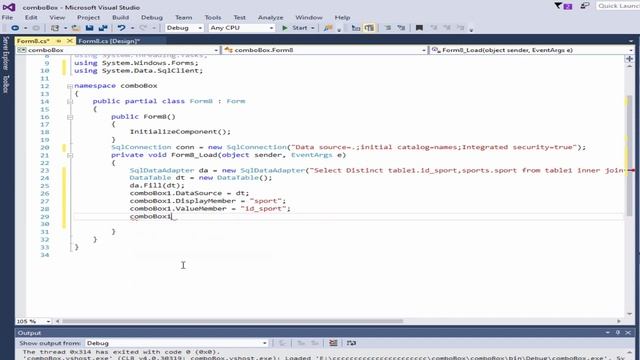Pin the Form8.cs tab
This screenshot has height=360, width=640.
[x=59, y=41]
